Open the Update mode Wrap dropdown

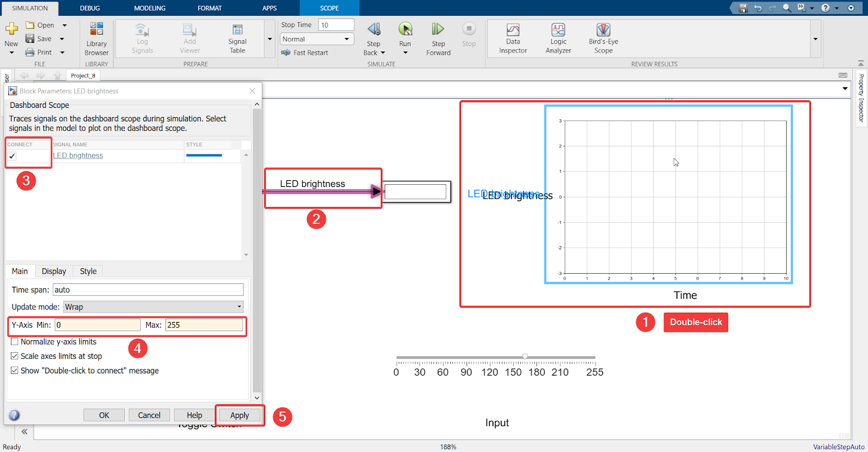pyautogui.click(x=154, y=307)
